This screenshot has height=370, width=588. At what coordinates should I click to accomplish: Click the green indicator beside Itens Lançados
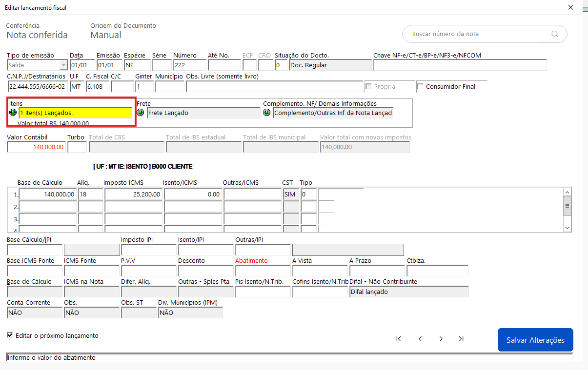click(13, 113)
